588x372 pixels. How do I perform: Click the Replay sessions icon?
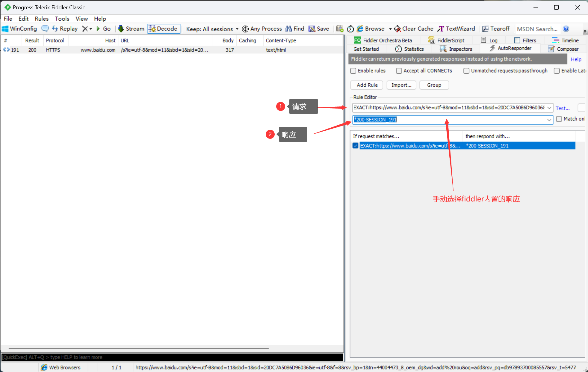55,29
